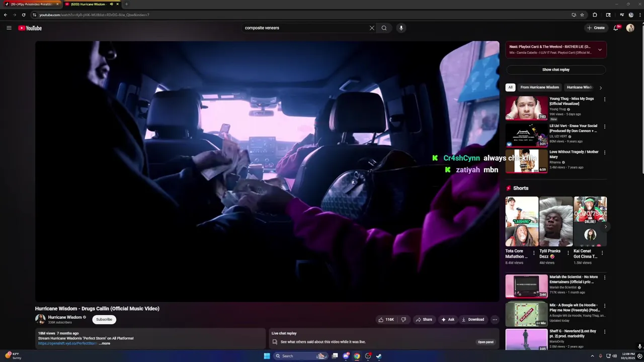Click the main video player
Viewport: 644px width, 362px height.
[x=267, y=171]
